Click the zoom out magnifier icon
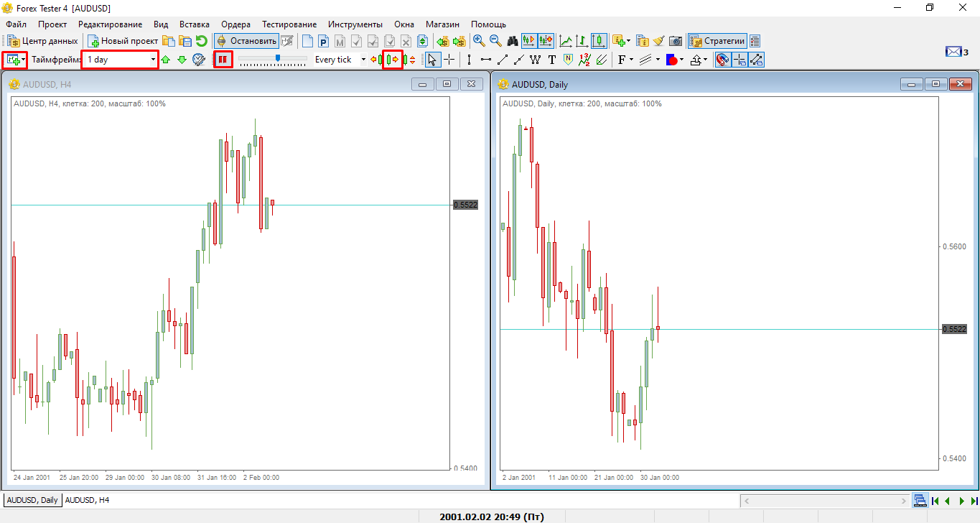980x523 pixels. (495, 41)
